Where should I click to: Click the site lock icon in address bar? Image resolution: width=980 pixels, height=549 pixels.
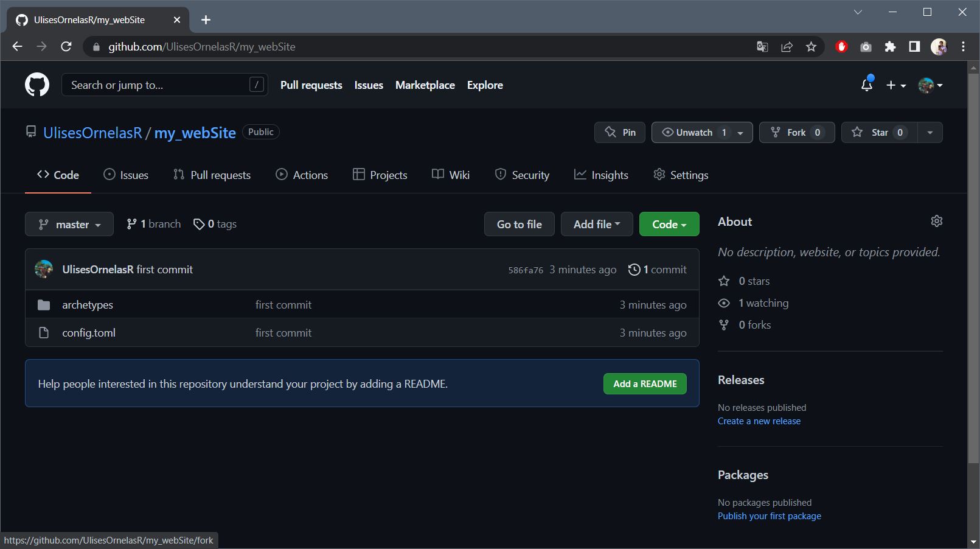point(96,47)
